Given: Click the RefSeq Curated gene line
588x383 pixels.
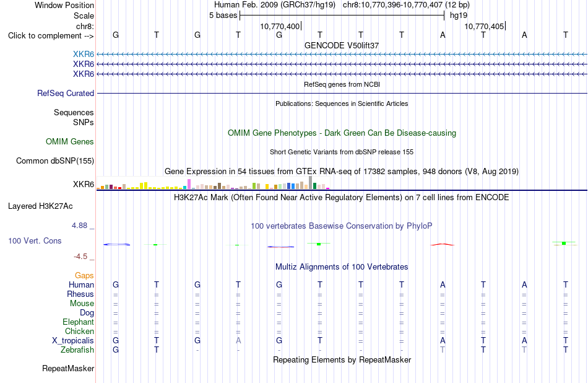Looking at the screenshot, I should (342, 93).
